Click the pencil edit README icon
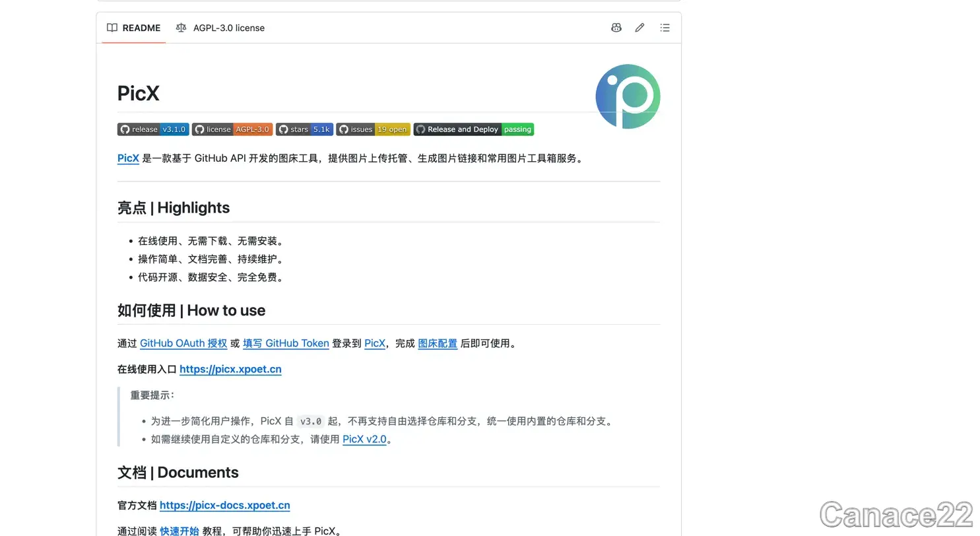 coord(639,28)
